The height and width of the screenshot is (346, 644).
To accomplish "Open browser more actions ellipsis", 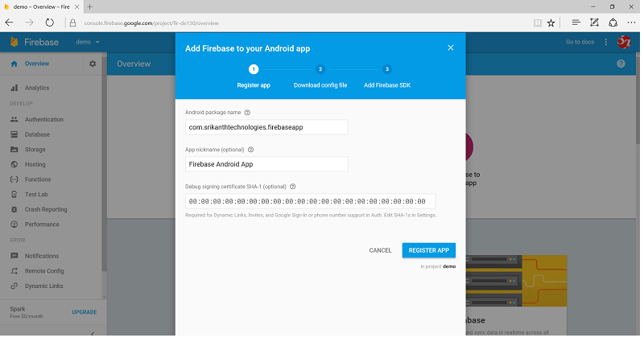I will [631, 23].
